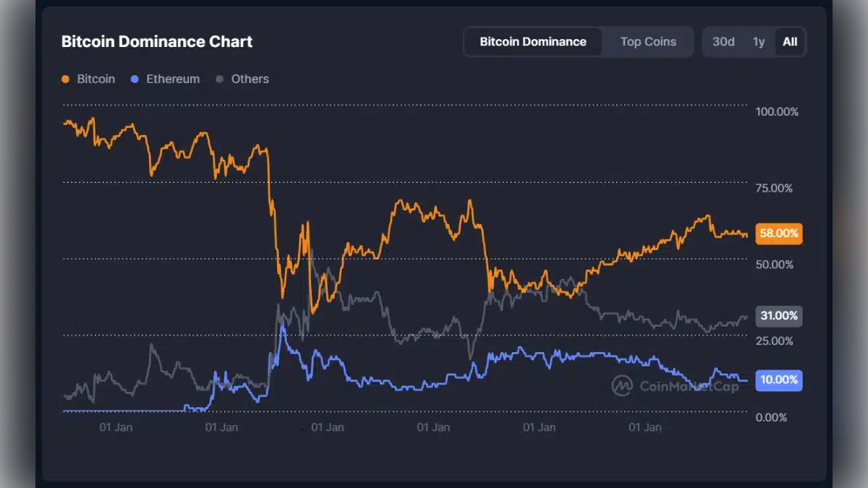
Task: Click the orange Bitcoin legend dot
Action: coord(65,79)
